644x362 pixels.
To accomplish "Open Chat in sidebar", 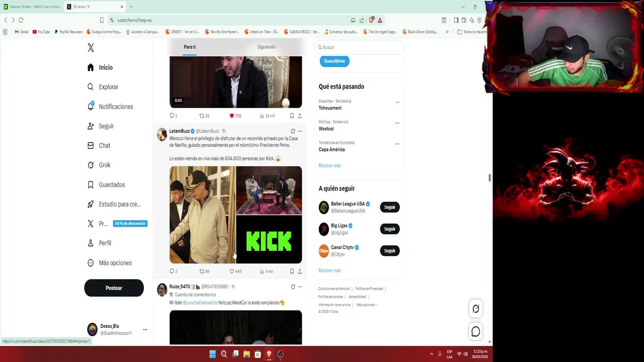I will pos(99,145).
